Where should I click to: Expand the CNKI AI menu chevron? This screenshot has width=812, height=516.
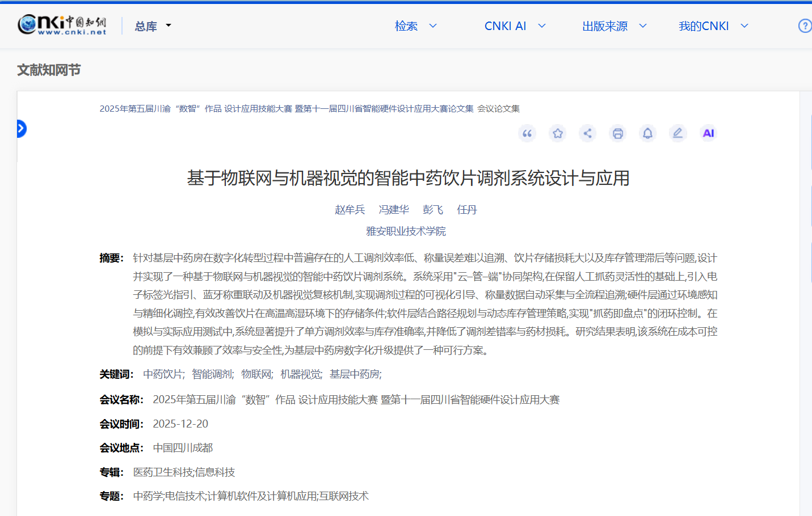pos(542,26)
